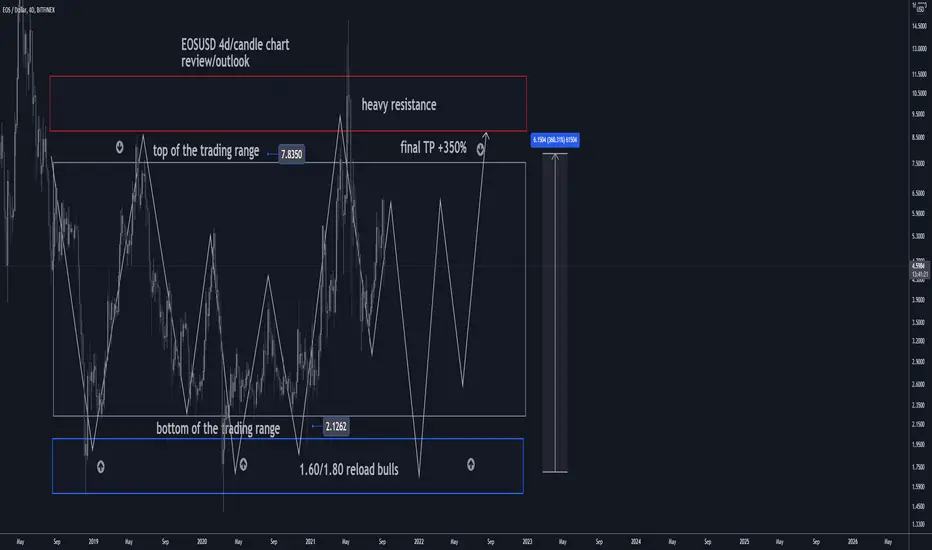The image size is (932, 550).
Task: Click the 11.5000 price axis label
Action: point(919,74)
